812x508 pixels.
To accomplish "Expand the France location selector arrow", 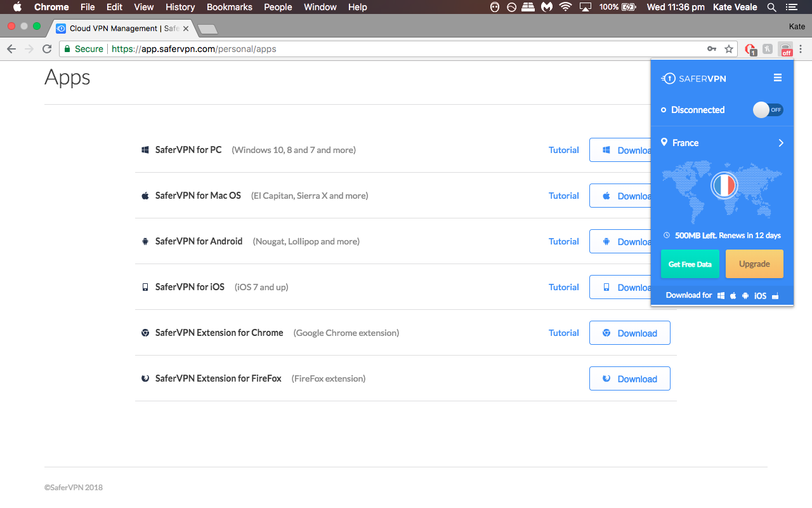I will click(x=781, y=143).
